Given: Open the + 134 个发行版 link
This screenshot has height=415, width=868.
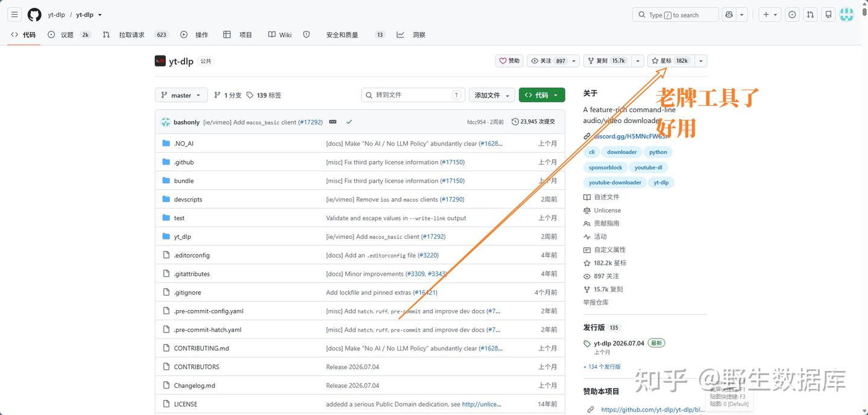Looking at the screenshot, I should tap(602, 367).
